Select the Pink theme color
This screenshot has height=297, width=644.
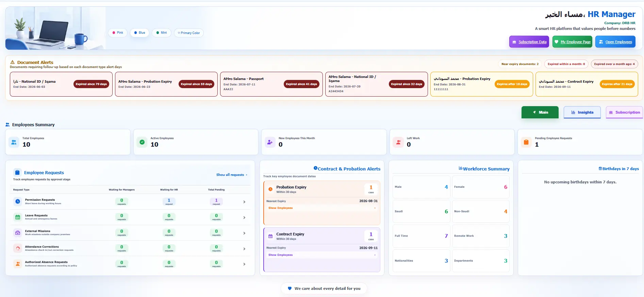point(118,33)
